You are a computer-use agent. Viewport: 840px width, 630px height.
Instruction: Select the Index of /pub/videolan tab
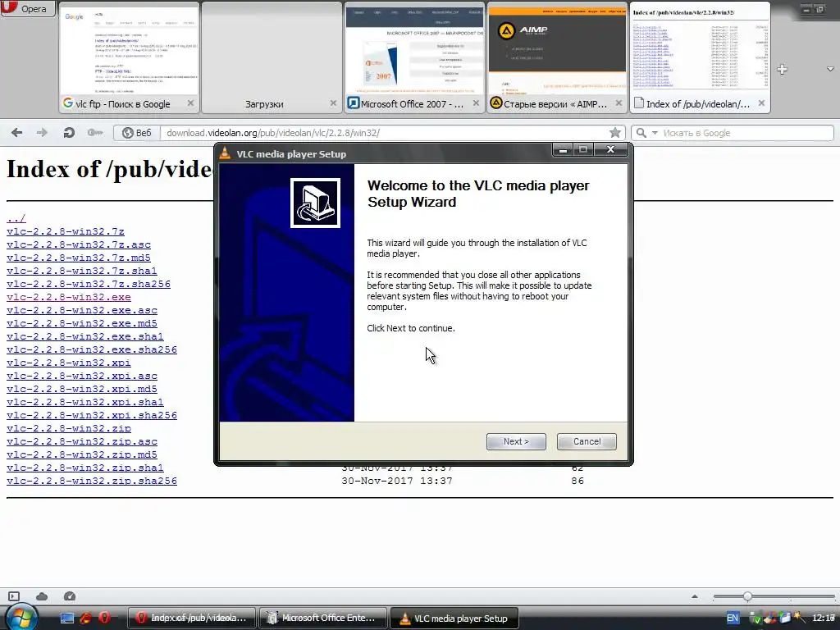coord(700,57)
